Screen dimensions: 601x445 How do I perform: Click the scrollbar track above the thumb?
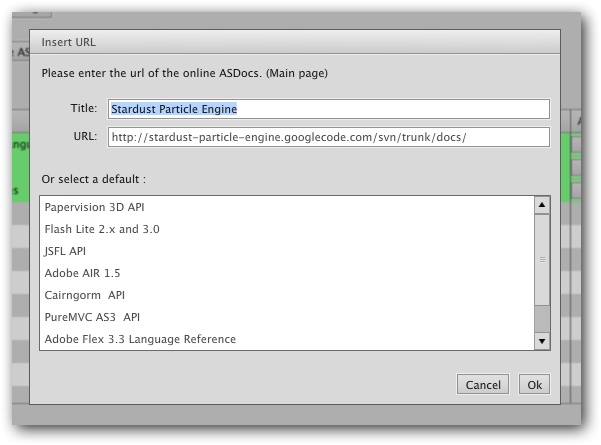pos(542,259)
